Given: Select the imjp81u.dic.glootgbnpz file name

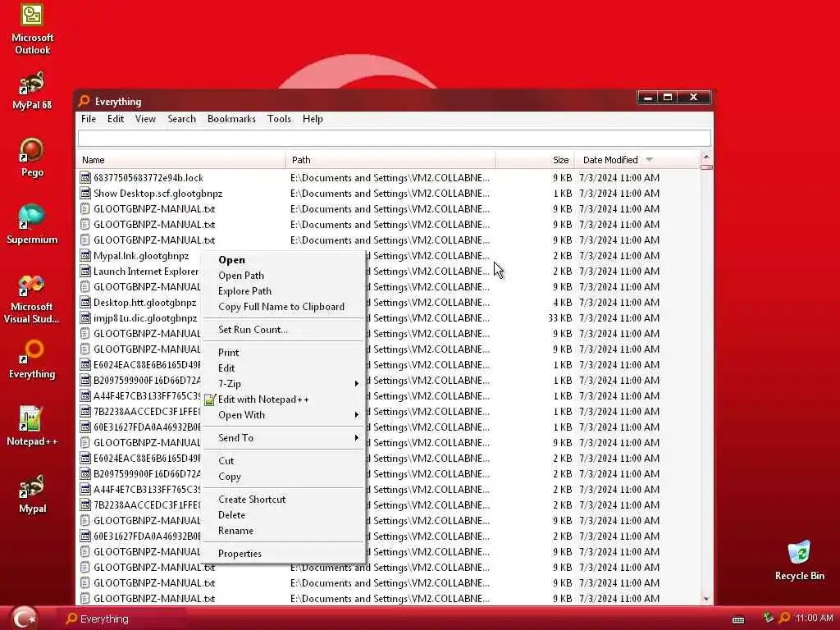Looking at the screenshot, I should 146,317.
